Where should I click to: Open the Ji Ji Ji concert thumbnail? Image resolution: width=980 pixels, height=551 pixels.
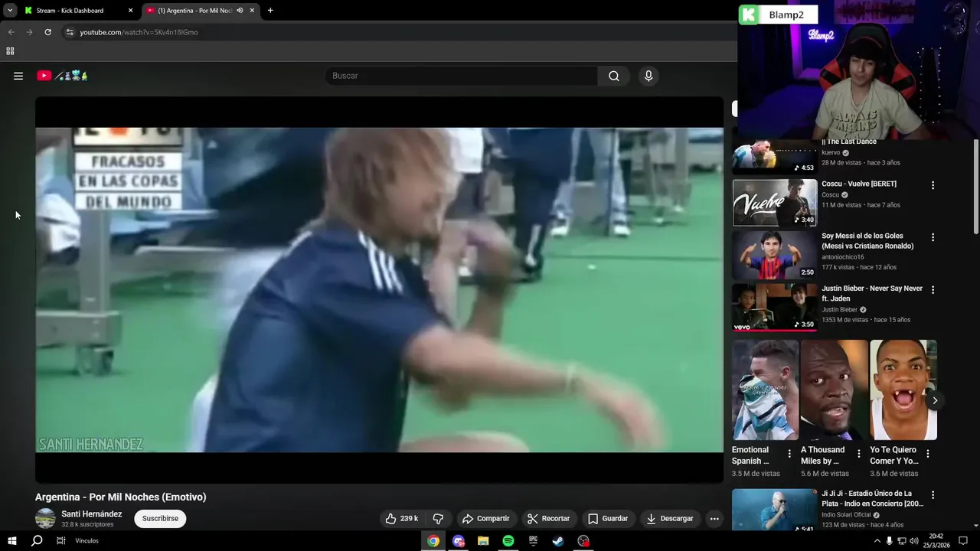(775, 510)
